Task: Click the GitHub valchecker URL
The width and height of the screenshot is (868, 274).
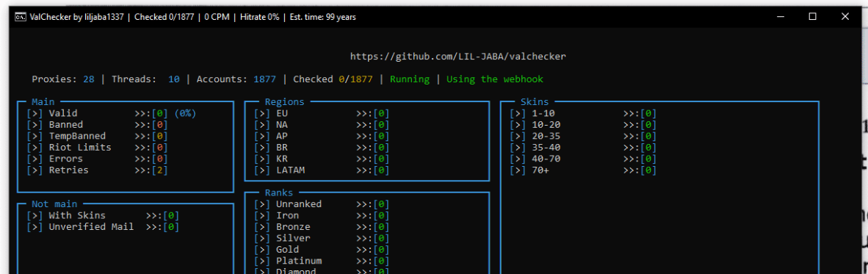Action: click(x=457, y=57)
